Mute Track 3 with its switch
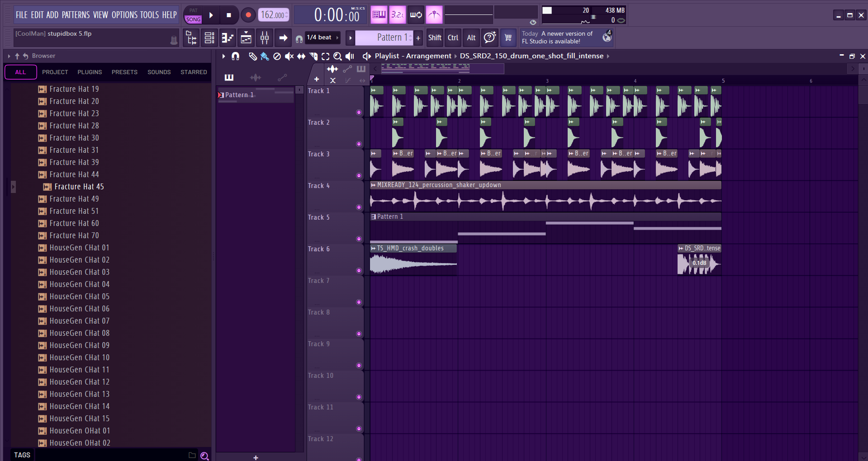The height and width of the screenshot is (461, 868). pyautogui.click(x=359, y=175)
